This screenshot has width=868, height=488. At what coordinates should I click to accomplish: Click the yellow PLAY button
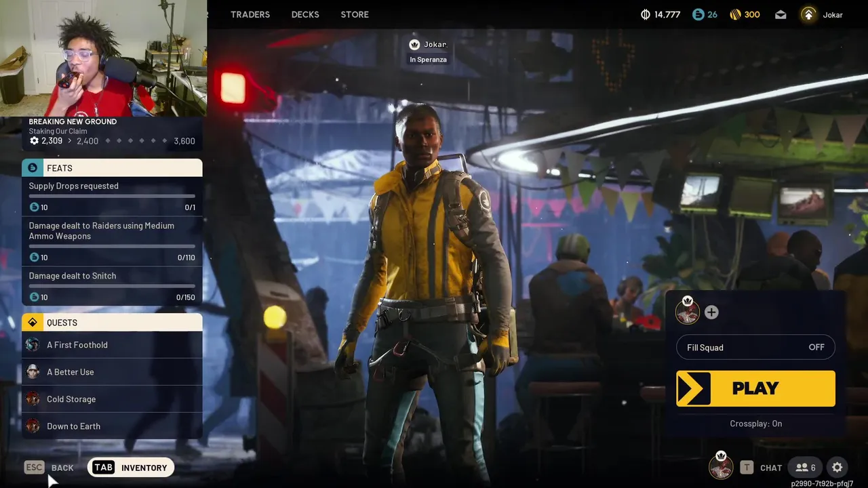755,388
